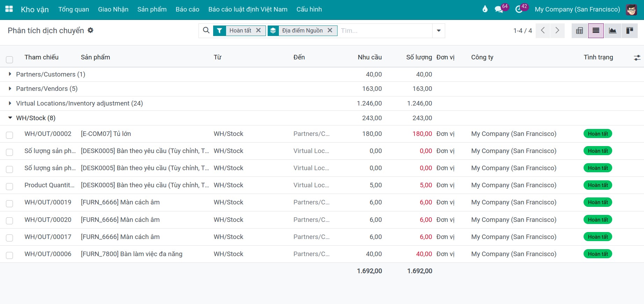Remove the Hoàn tất filter
The width and height of the screenshot is (644, 304).
coord(259,30)
